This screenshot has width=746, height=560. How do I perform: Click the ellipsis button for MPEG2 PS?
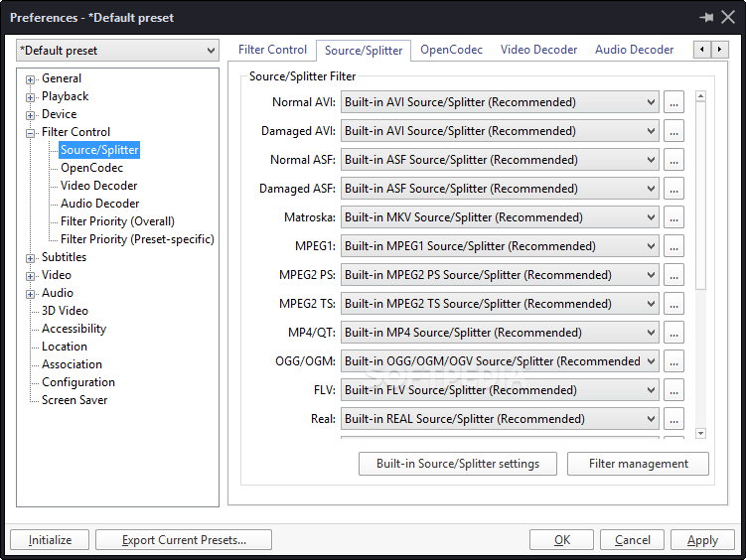[x=673, y=275]
